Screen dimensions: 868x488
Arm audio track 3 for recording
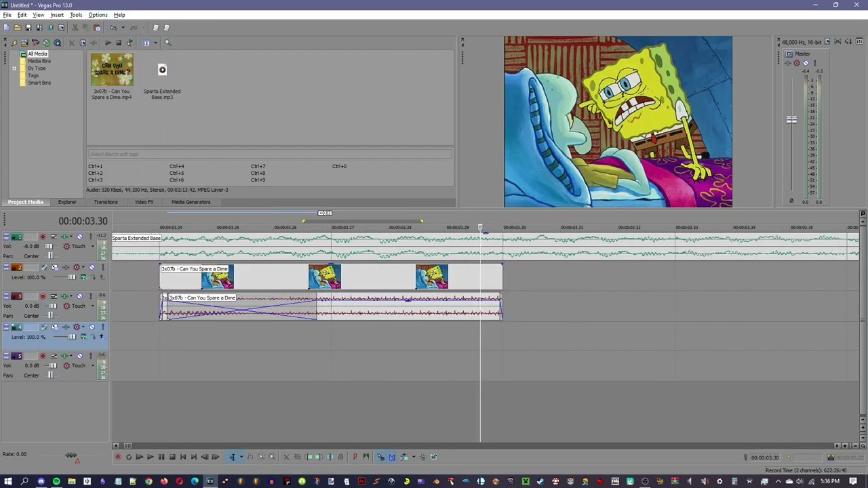click(x=43, y=296)
